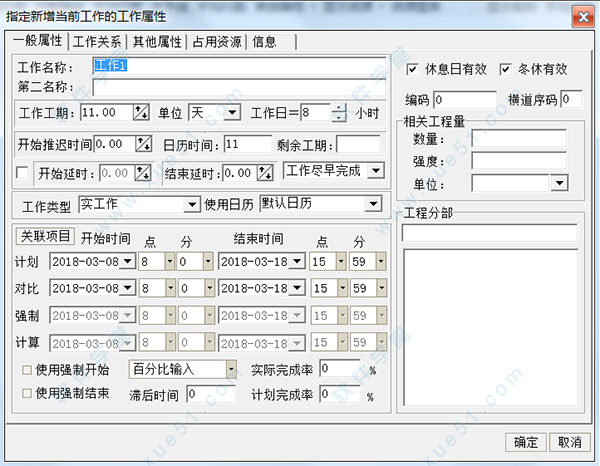Expand the 使用日历 dropdown showing 默认日历
Image resolution: width=600 pixels, height=466 pixels.
point(373,205)
